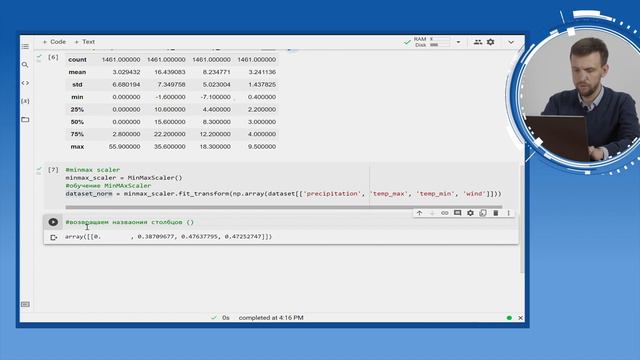
Task: Click the value -7.100000 in min row
Action: tap(215, 97)
